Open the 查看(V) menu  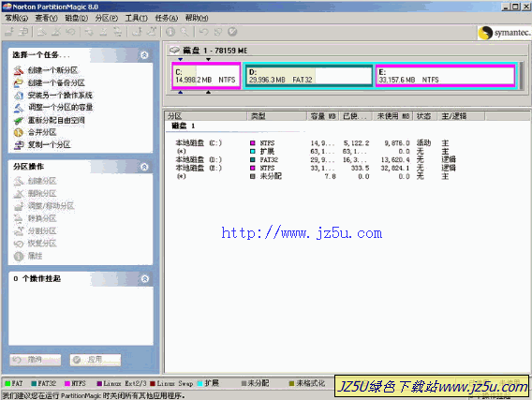(x=46, y=18)
